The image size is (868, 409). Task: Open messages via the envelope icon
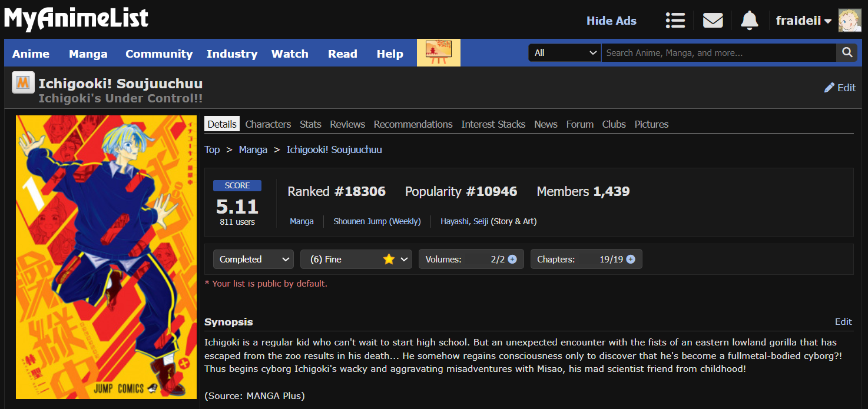tap(713, 21)
